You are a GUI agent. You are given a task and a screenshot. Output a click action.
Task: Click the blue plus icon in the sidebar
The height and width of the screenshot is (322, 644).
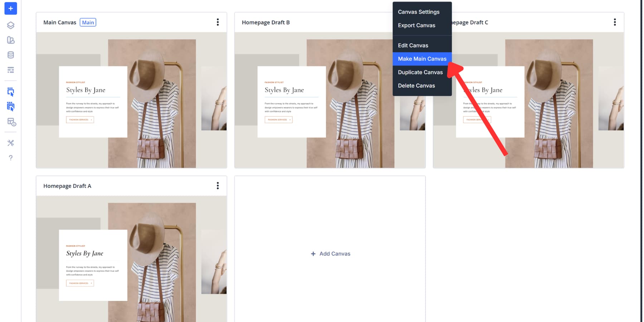[x=10, y=9]
